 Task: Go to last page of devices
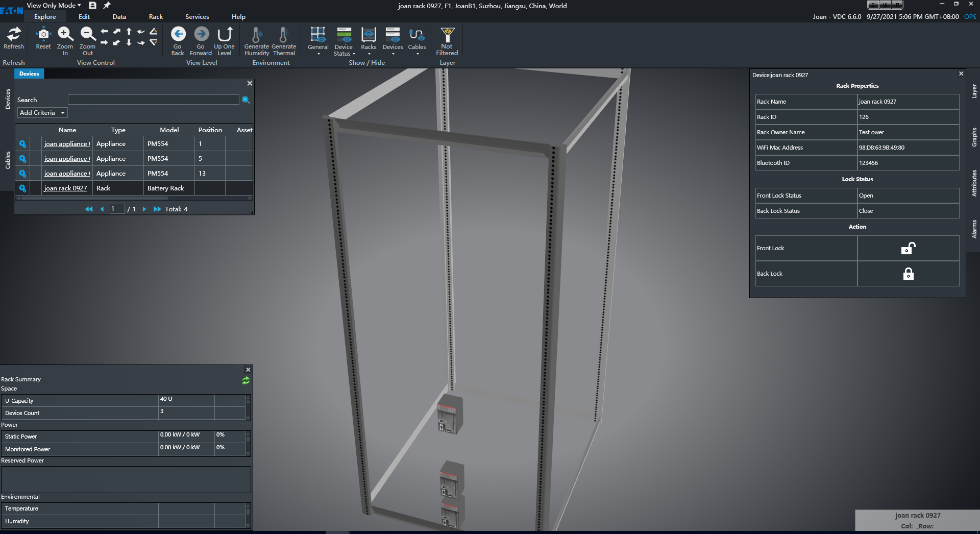point(157,209)
